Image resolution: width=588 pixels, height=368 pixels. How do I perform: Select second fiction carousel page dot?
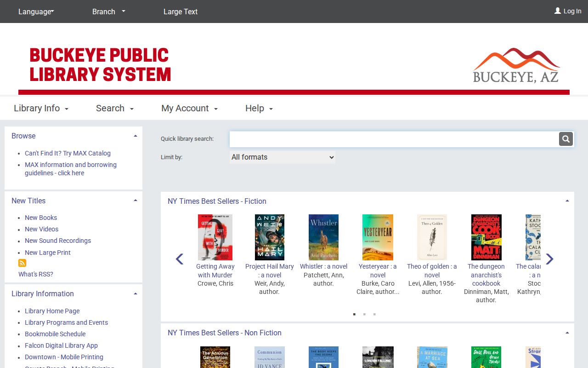(364, 314)
